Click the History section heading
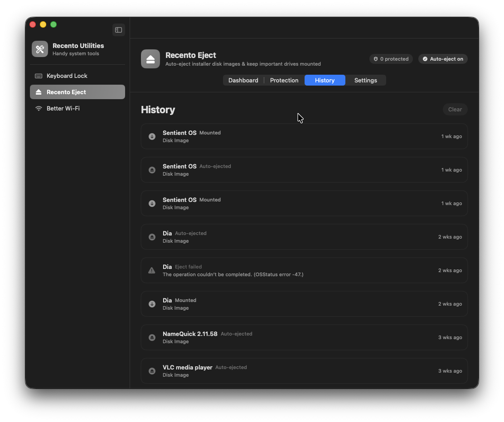 [158, 110]
